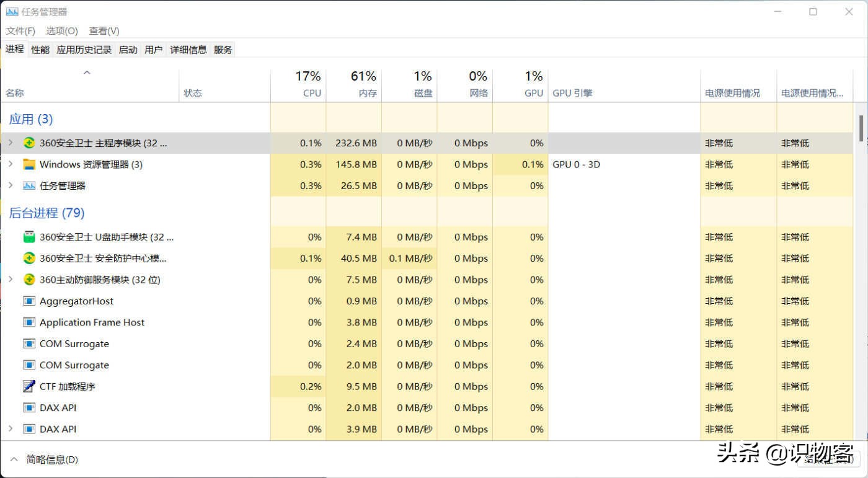This screenshot has width=868, height=478.
Task: Sort processes by the 内存 column header
Action: pos(367,93)
